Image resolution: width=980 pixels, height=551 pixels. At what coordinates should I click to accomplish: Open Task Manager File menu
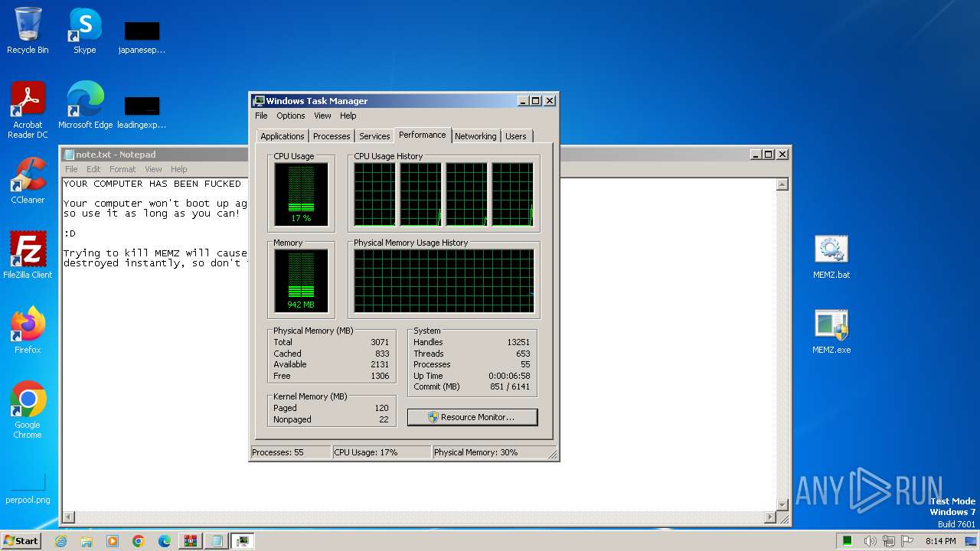point(261,116)
